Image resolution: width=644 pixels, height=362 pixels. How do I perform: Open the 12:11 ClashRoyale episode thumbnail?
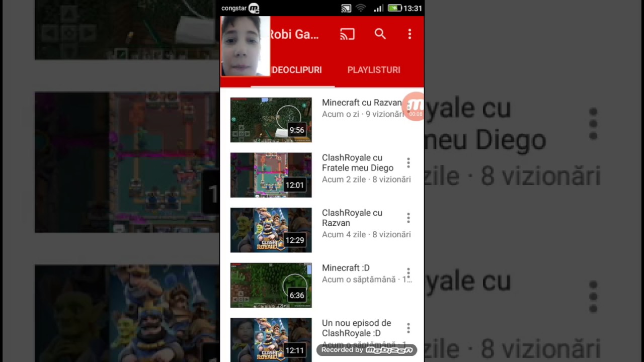tap(271, 340)
